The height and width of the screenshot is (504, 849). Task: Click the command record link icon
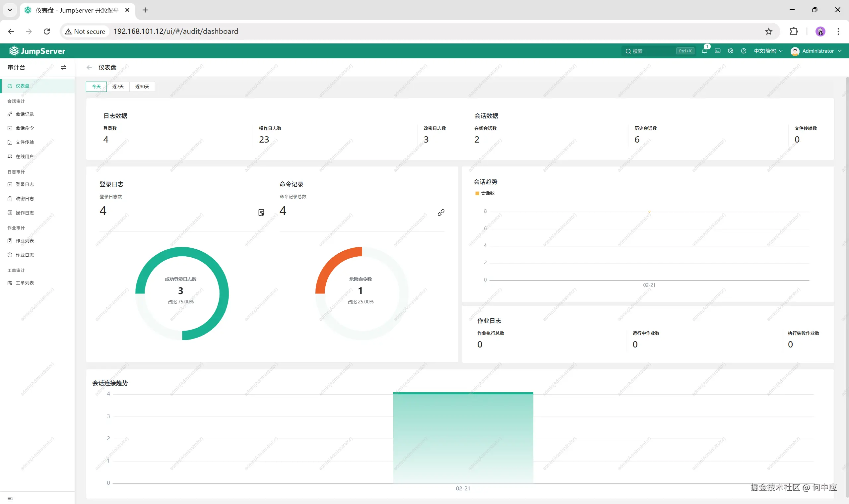pos(441,213)
